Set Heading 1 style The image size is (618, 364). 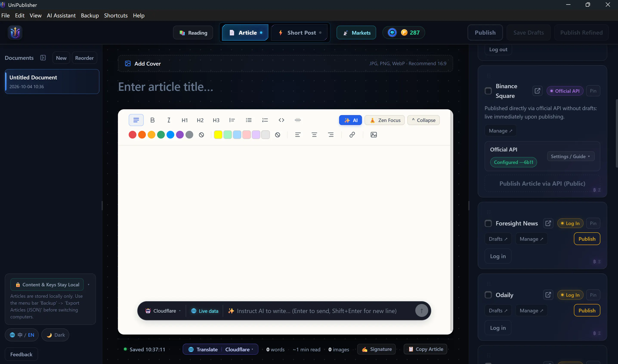(184, 120)
